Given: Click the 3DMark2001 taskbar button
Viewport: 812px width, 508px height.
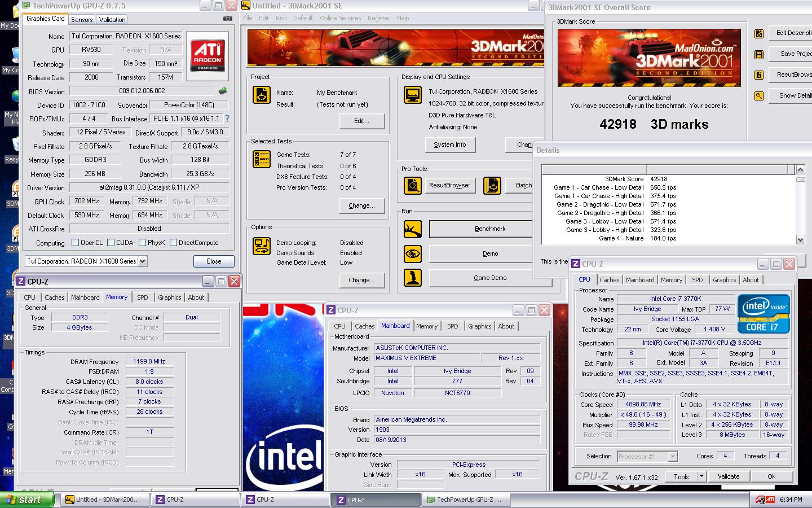Looking at the screenshot, I should point(105,500).
